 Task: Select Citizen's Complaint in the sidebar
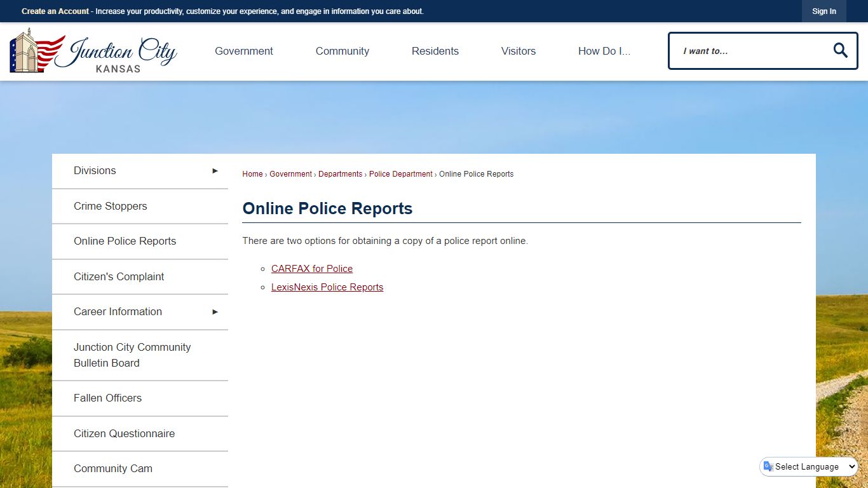click(x=140, y=277)
